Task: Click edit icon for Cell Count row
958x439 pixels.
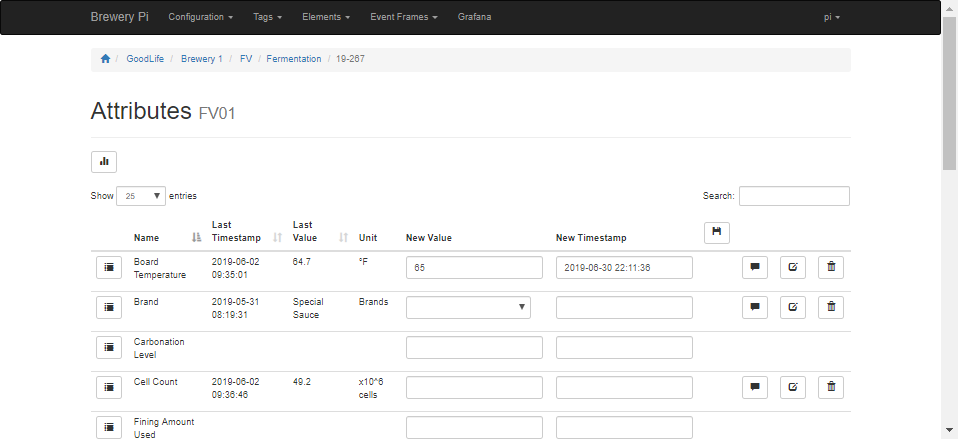Action: [792, 387]
